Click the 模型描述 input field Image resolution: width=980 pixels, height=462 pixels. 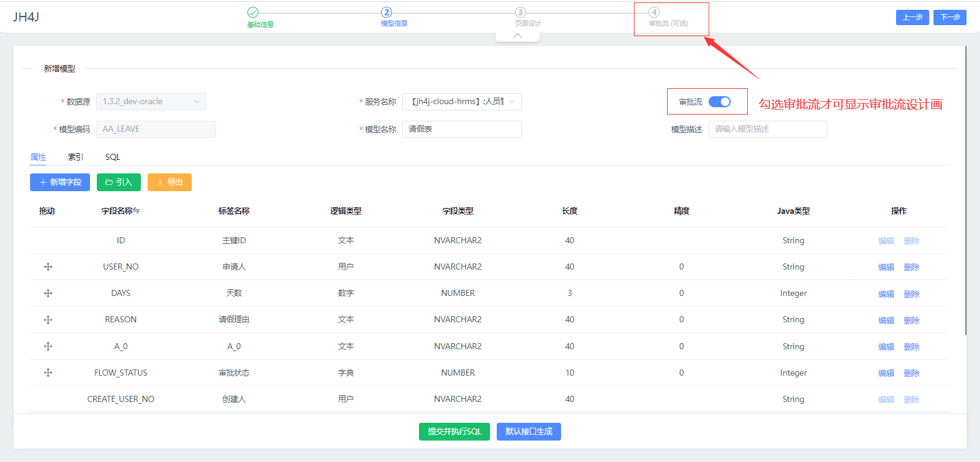[x=768, y=129]
